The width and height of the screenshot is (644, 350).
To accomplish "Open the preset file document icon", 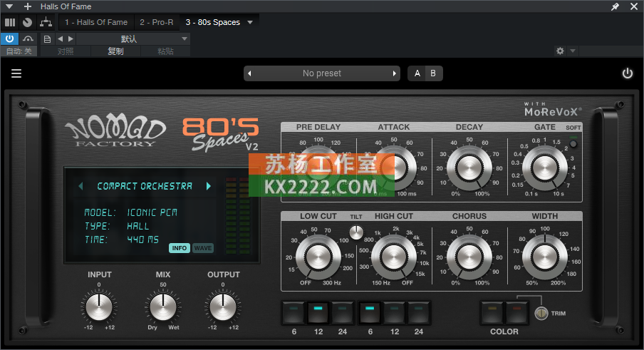I will click(x=47, y=39).
